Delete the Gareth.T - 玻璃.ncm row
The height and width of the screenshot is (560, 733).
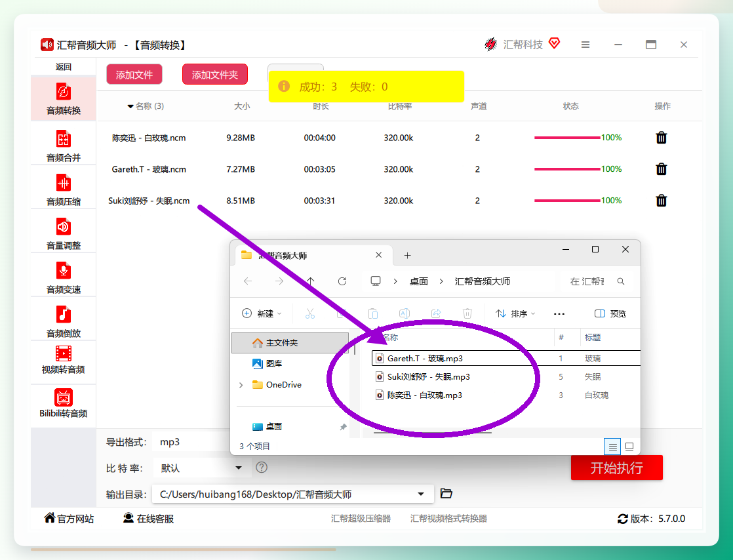pyautogui.click(x=661, y=169)
